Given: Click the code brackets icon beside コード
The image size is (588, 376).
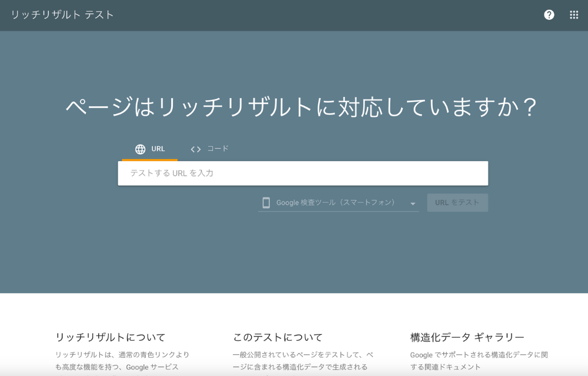Looking at the screenshot, I should click(196, 149).
